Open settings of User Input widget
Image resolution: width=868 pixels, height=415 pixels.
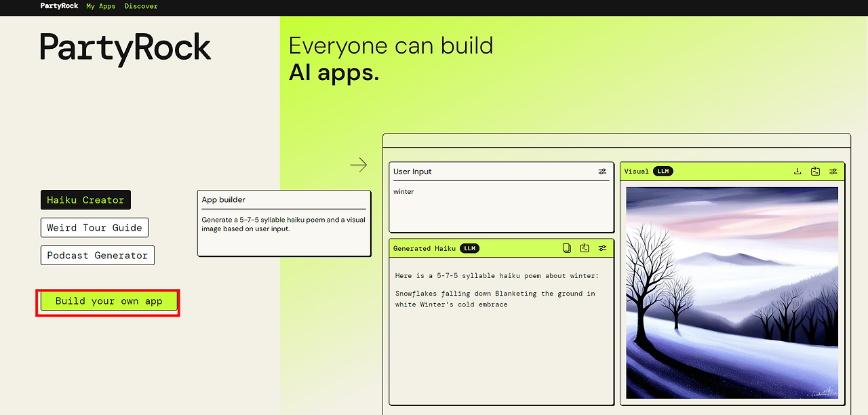602,172
